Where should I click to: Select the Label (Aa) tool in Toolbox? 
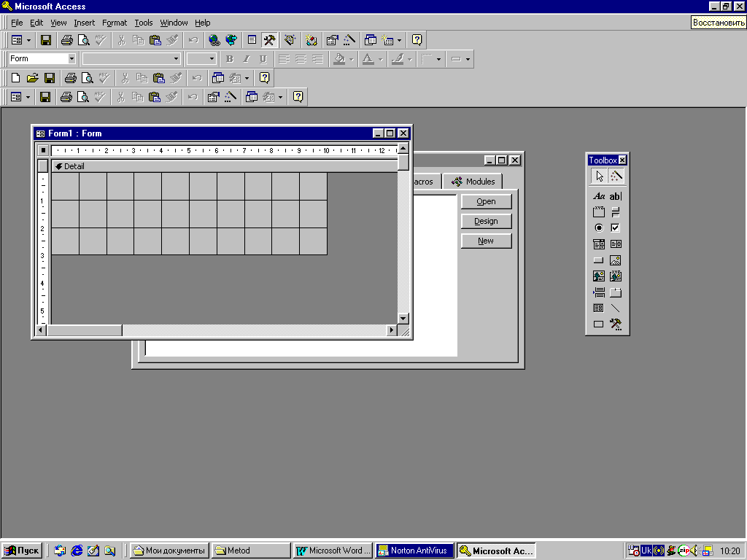[x=599, y=196]
